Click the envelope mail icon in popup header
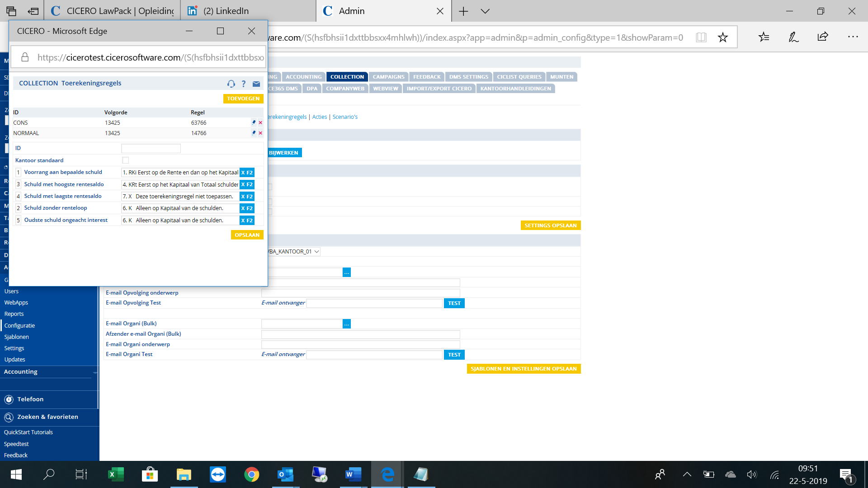This screenshot has width=868, height=488. [256, 84]
